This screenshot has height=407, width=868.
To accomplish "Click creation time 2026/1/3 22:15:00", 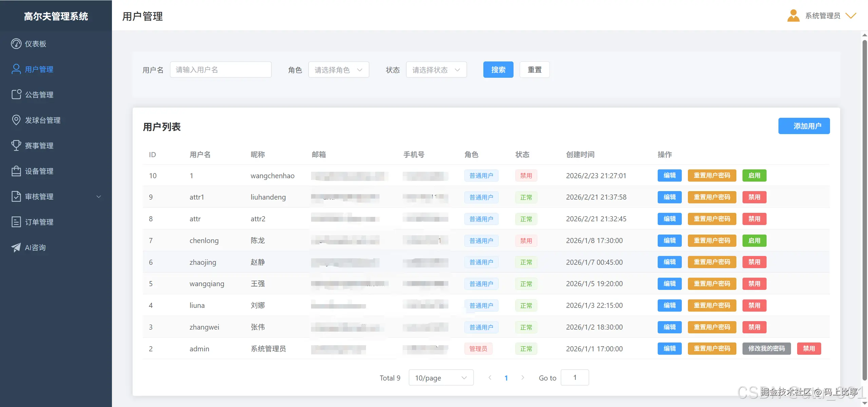I will tap(594, 306).
